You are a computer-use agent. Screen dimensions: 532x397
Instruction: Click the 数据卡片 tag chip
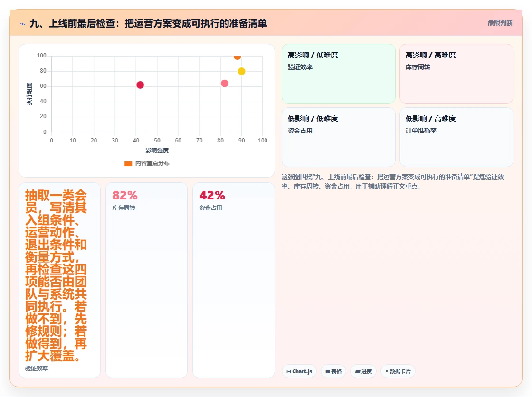click(x=398, y=371)
